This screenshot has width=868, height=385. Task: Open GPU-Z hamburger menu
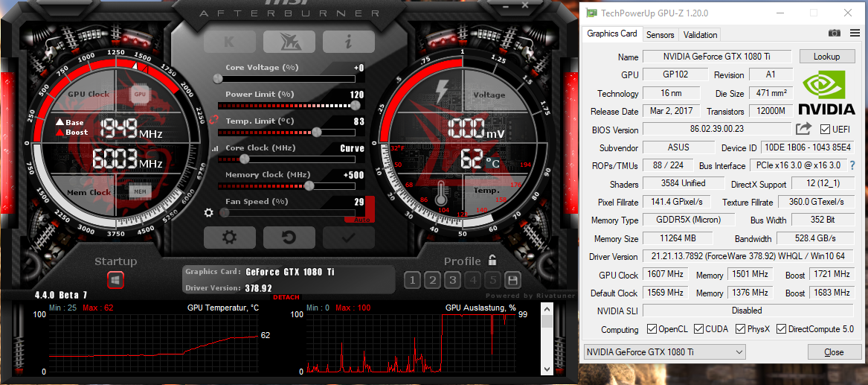[x=855, y=34]
